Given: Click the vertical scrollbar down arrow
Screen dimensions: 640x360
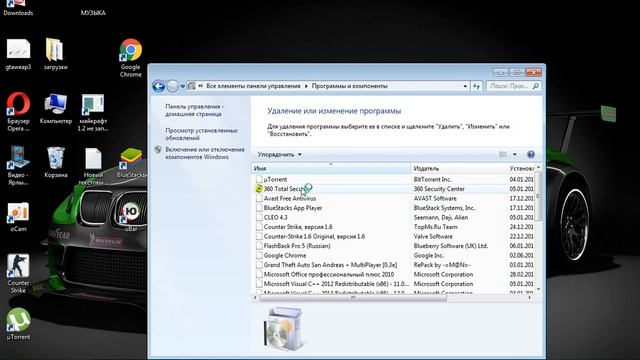Looking at the screenshot, I should point(538,289).
